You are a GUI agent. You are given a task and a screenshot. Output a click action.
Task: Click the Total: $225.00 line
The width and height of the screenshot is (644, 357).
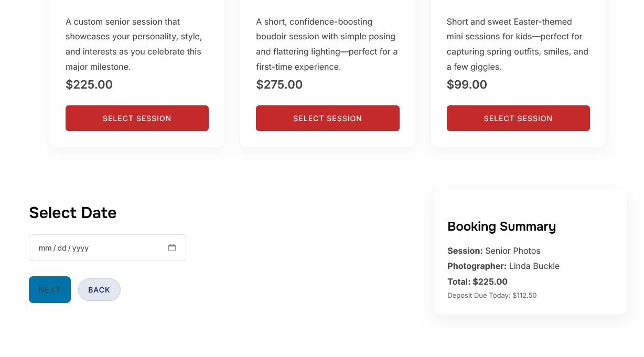click(x=477, y=282)
